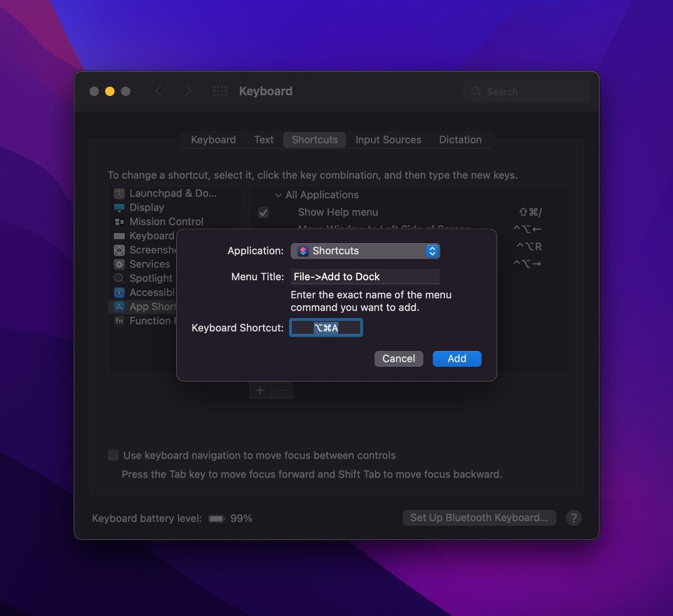The width and height of the screenshot is (673, 616).
Task: Click the minus button to remove shortcut
Action: 282,390
